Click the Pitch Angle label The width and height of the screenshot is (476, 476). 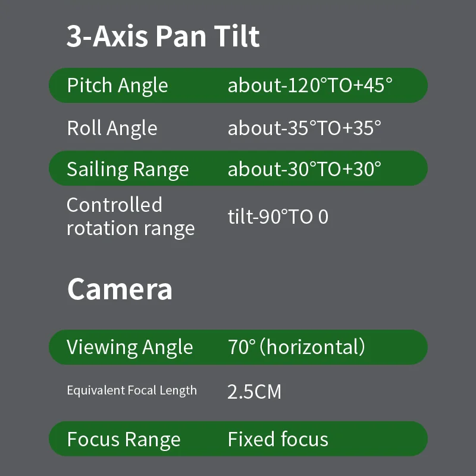[x=117, y=86]
